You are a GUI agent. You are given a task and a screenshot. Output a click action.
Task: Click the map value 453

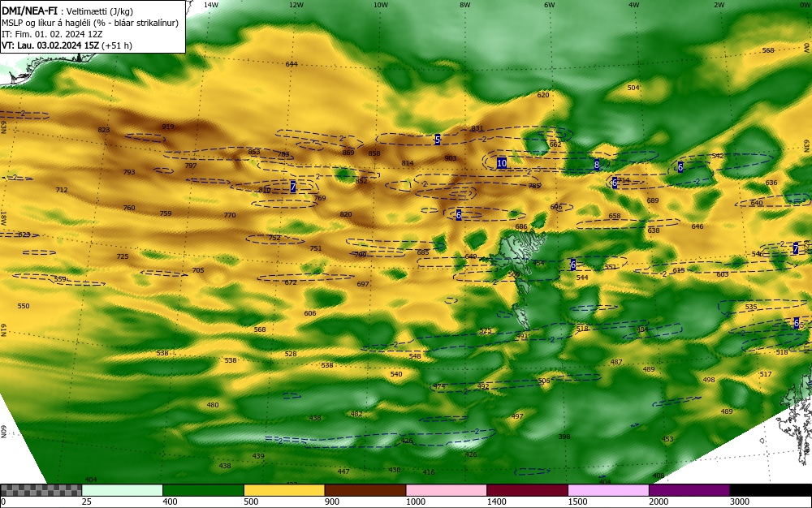click(667, 439)
